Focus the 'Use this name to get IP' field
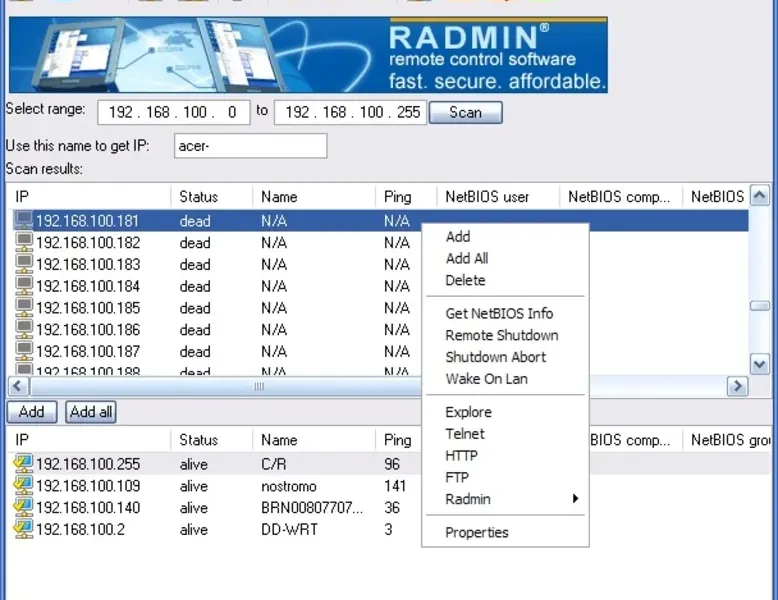Screen dimensions: 778x600 (x=251, y=146)
